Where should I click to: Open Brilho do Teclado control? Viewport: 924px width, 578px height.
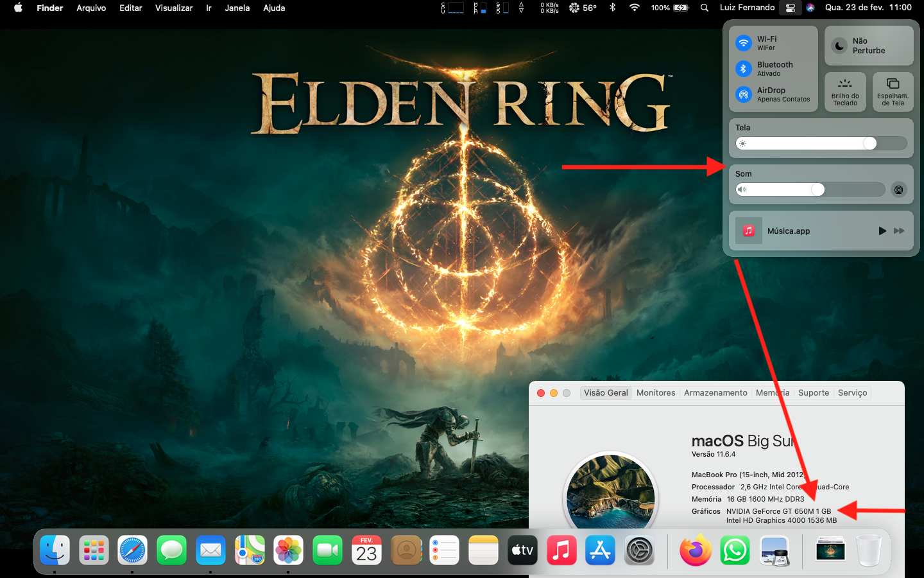click(845, 92)
